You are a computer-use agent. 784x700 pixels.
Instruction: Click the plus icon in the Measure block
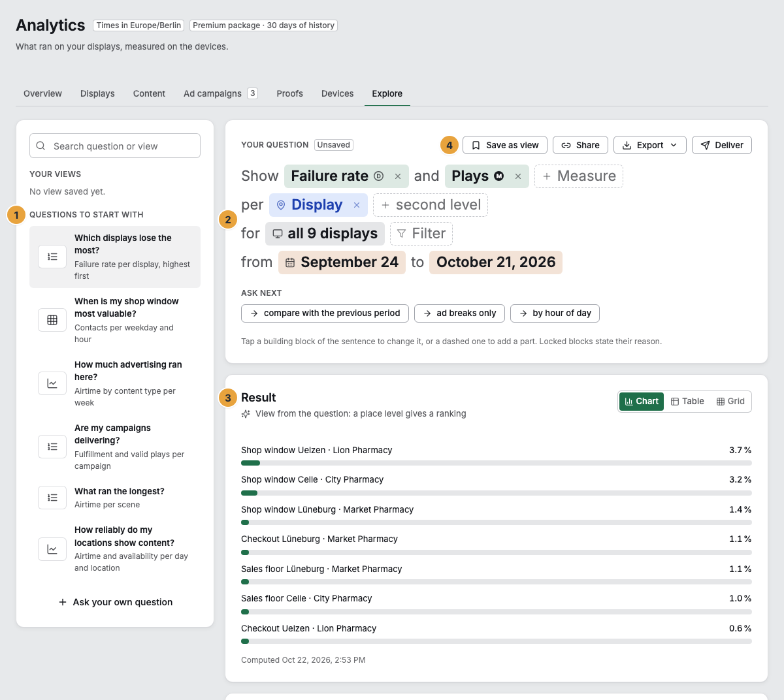(547, 176)
